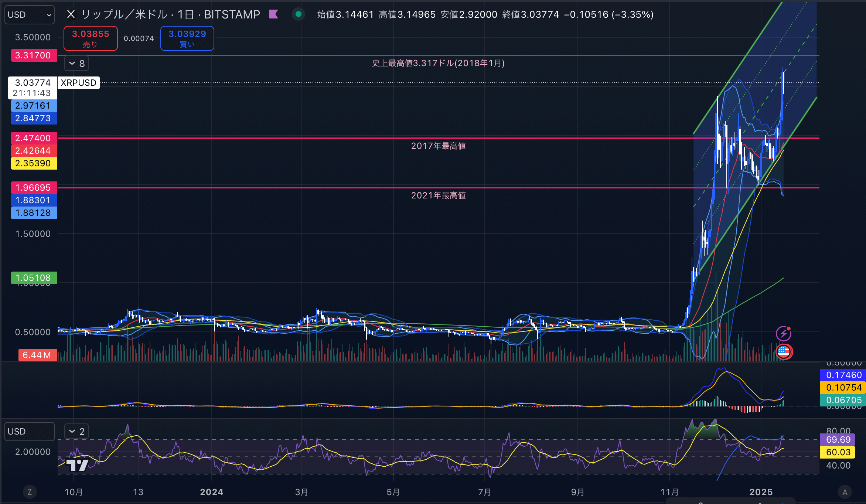The image size is (866, 504).
Task: Click the 3.31700 price line label
Action: point(33,55)
